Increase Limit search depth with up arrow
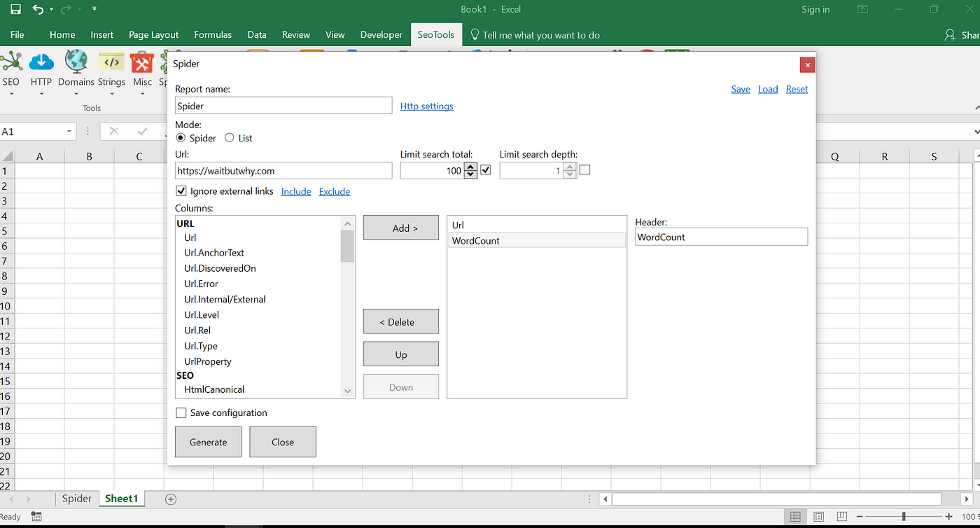The width and height of the screenshot is (980, 528). pos(570,167)
